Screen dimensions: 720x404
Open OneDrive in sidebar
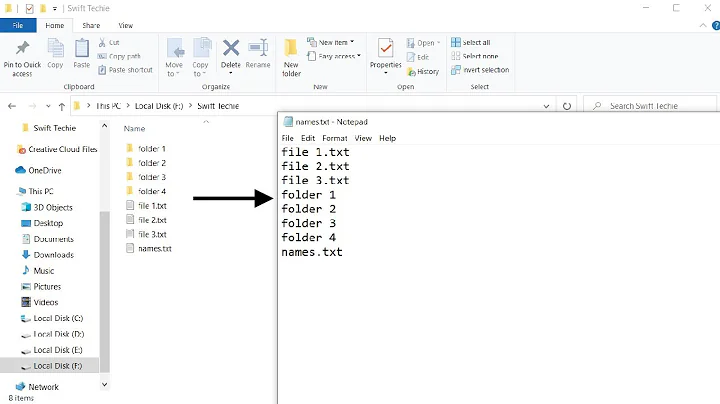pos(39,170)
